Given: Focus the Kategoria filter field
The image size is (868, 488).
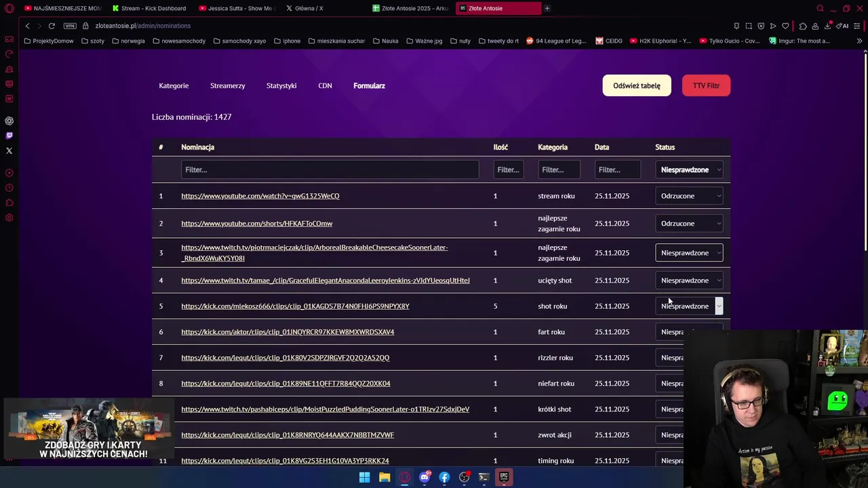Looking at the screenshot, I should click(x=559, y=169).
